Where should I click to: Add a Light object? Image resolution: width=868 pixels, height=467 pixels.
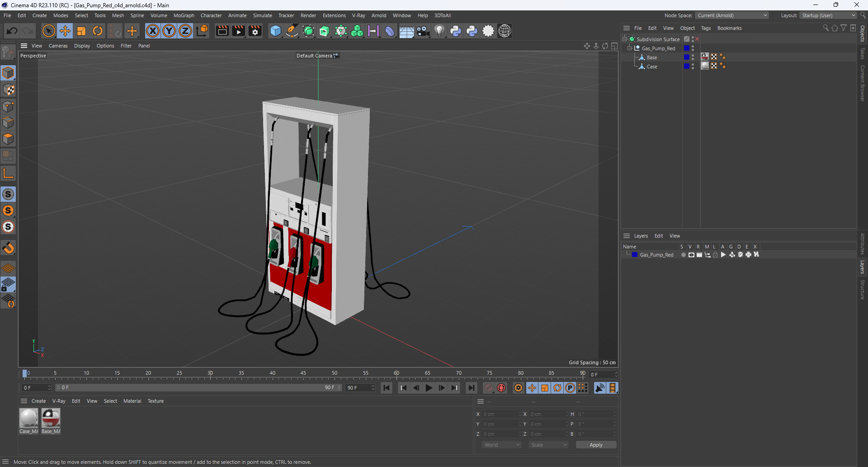click(x=439, y=31)
